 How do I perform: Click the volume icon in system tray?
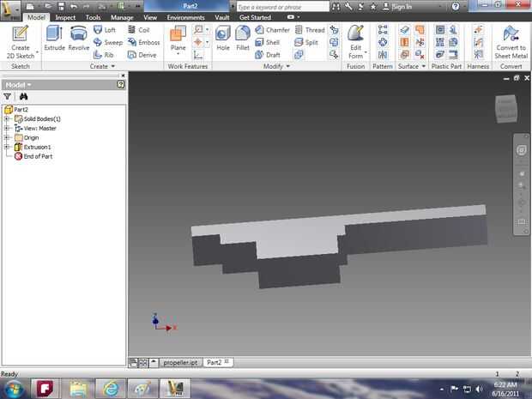point(479,390)
